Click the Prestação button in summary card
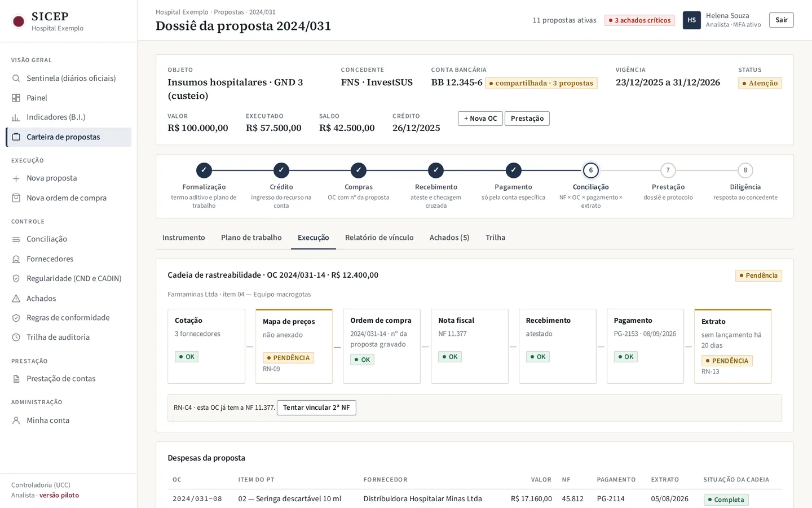Image resolution: width=812 pixels, height=508 pixels. (527, 119)
